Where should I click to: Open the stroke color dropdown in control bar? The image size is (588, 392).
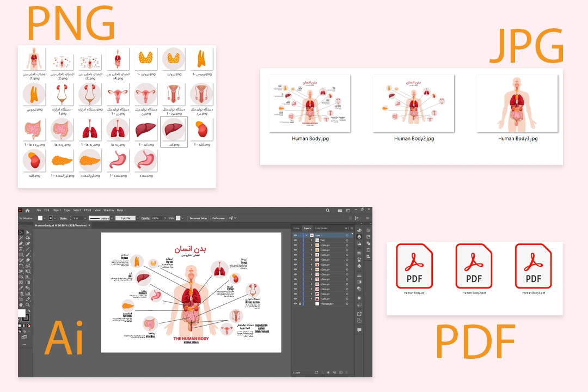coord(55,218)
